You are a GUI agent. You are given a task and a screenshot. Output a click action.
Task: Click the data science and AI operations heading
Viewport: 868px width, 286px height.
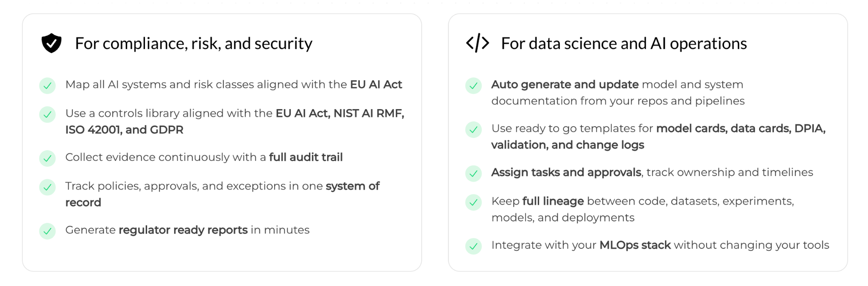click(624, 43)
